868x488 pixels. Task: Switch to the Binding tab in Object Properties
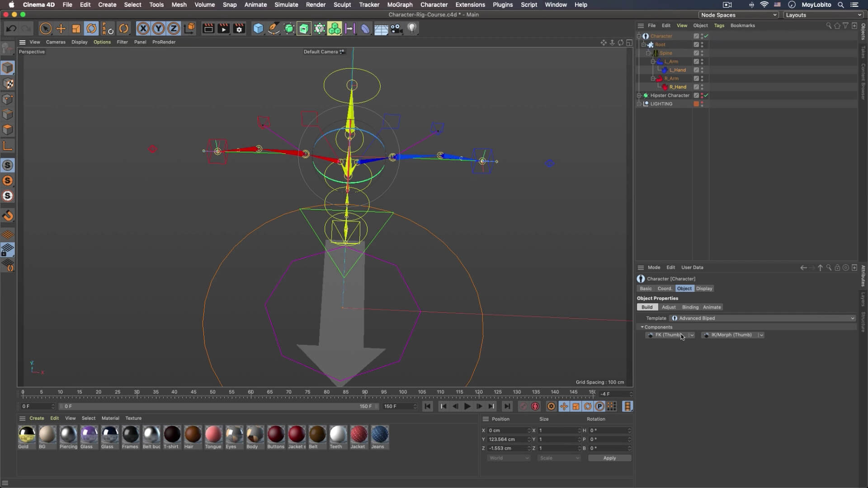coord(690,307)
